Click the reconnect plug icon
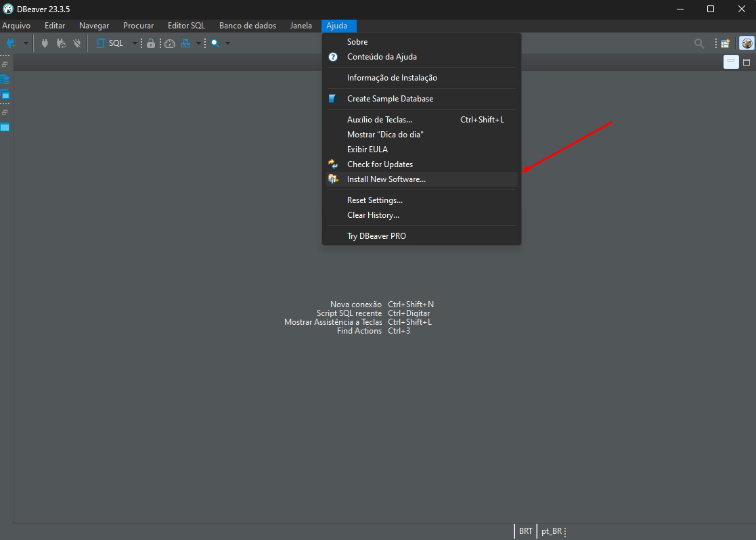Image resolution: width=756 pixels, height=540 pixels. (61, 43)
